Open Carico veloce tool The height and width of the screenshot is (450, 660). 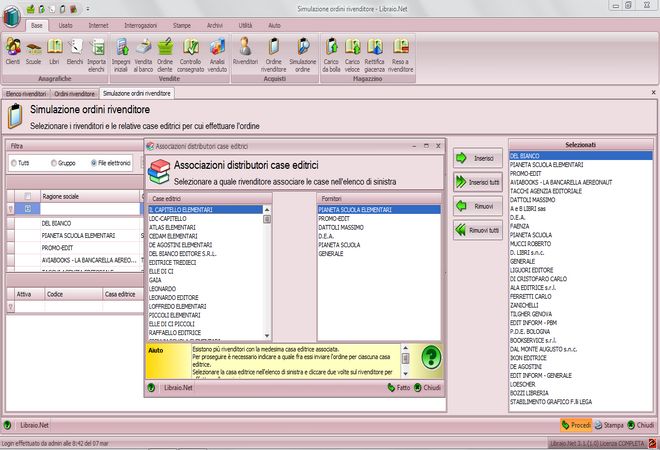[x=352, y=55]
